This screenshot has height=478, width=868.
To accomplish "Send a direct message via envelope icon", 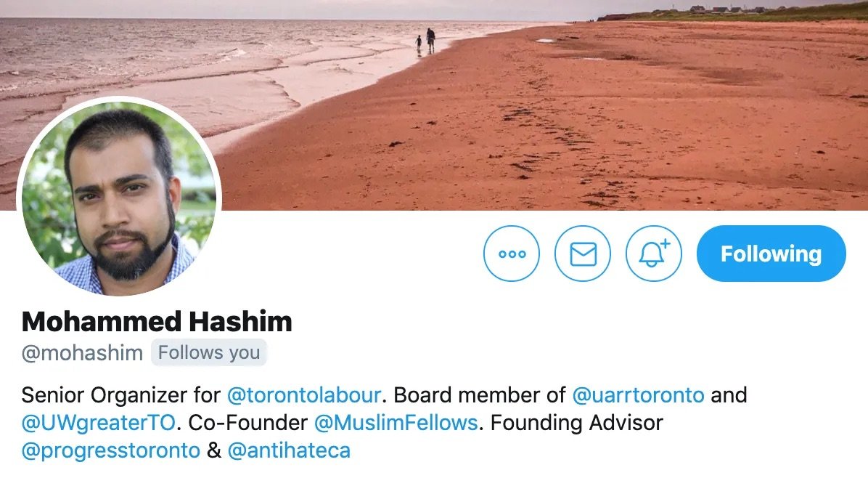I will point(583,254).
